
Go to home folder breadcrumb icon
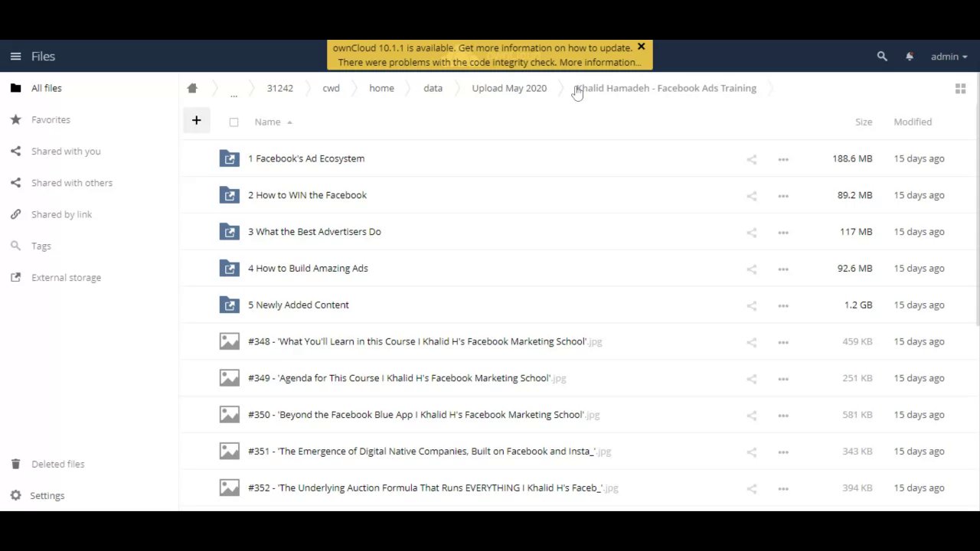tap(192, 88)
